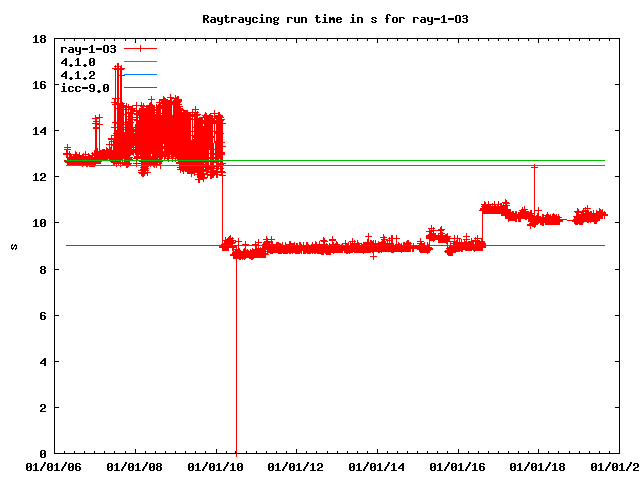Click red line sample beside ray-1-03 legend
Screen dimensions: 640x480
pyautogui.click(x=140, y=48)
